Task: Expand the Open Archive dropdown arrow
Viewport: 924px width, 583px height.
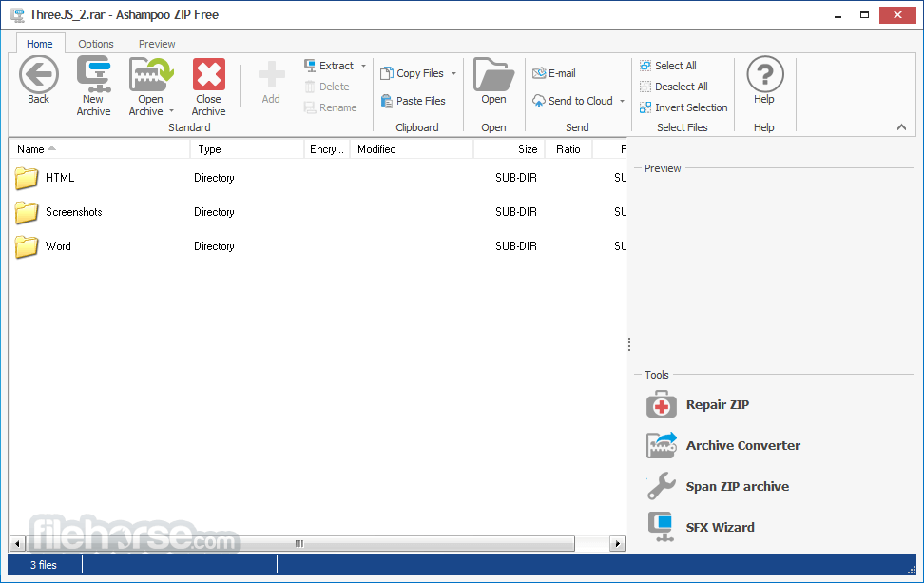Action: point(171,111)
